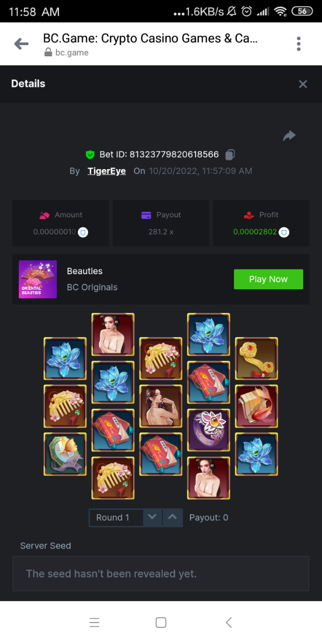Viewport: 322px width, 644px height.
Task: Tap the Android recent apps button
Action: point(94,623)
